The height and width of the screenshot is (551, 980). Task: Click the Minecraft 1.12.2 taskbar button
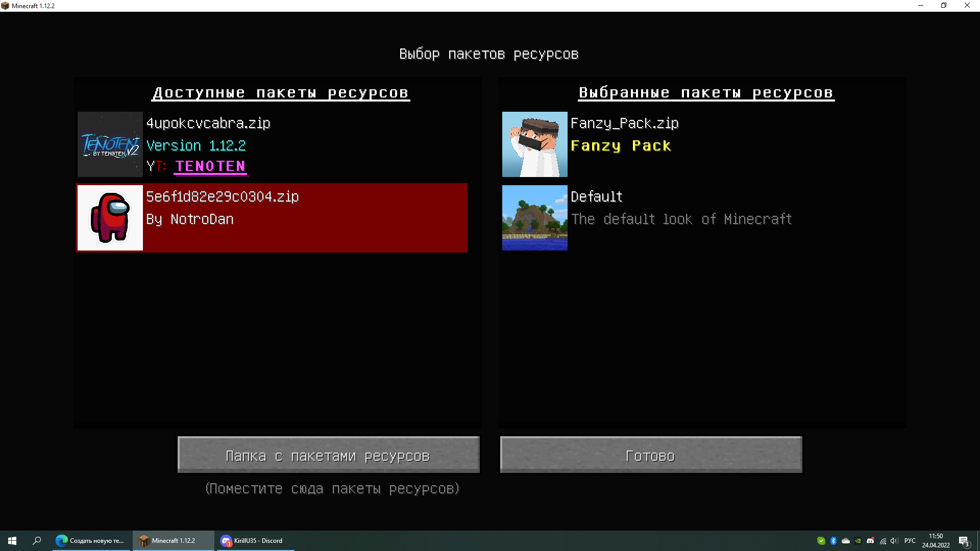(174, 541)
